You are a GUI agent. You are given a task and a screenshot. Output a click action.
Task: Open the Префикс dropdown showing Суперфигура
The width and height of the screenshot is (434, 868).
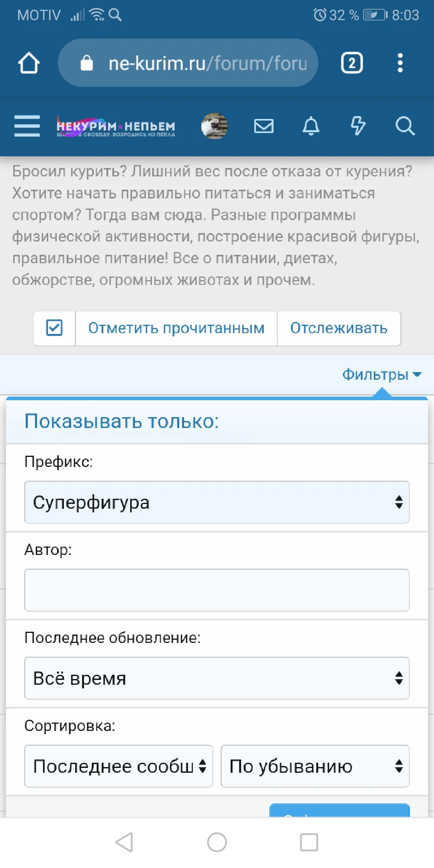click(x=217, y=502)
